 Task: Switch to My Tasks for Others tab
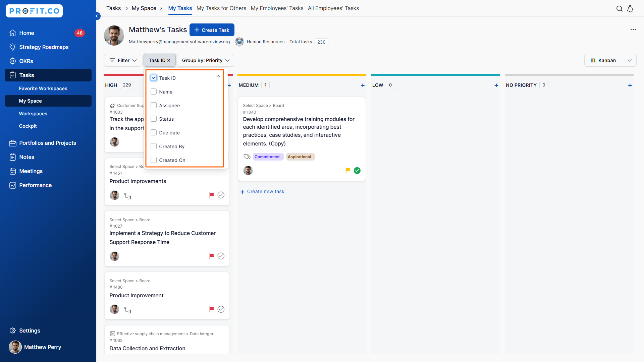pyautogui.click(x=221, y=8)
